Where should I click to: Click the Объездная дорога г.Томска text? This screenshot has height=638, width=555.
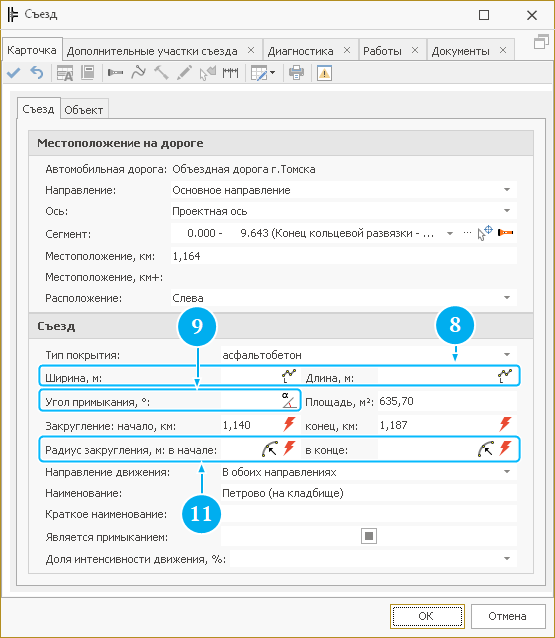pos(244,169)
